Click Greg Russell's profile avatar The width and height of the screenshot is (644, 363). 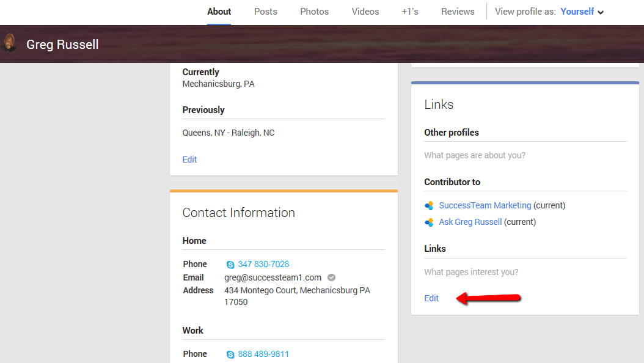9,43
